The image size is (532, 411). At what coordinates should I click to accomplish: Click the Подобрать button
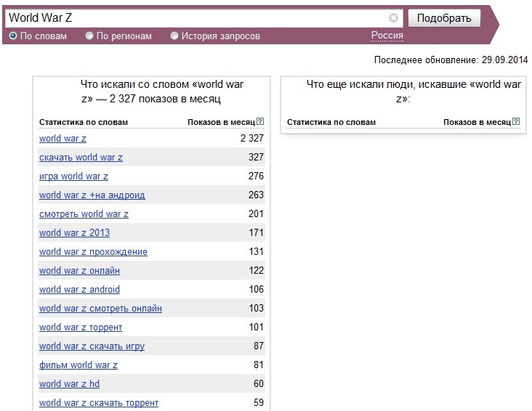coord(444,18)
